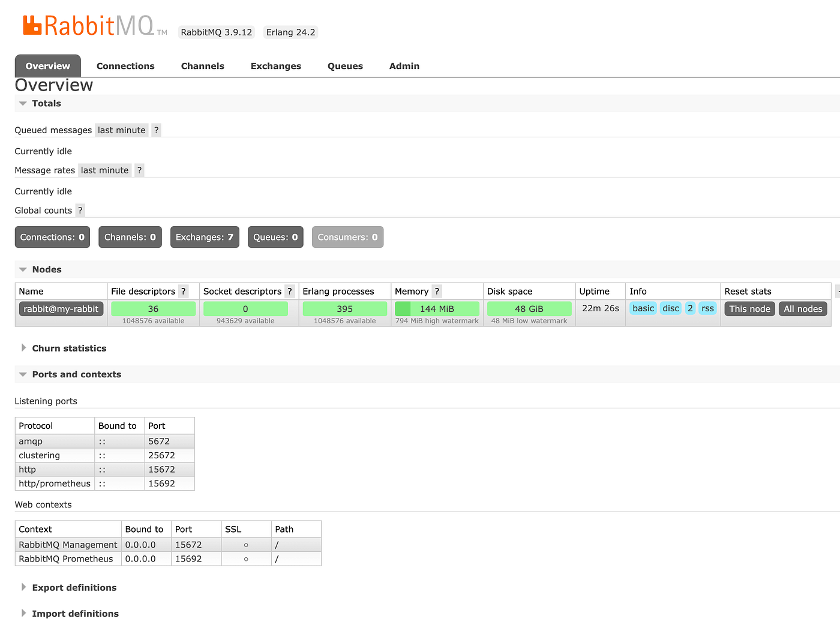The height and width of the screenshot is (619, 840).
Task: Open help for Message rates
Action: [139, 170]
